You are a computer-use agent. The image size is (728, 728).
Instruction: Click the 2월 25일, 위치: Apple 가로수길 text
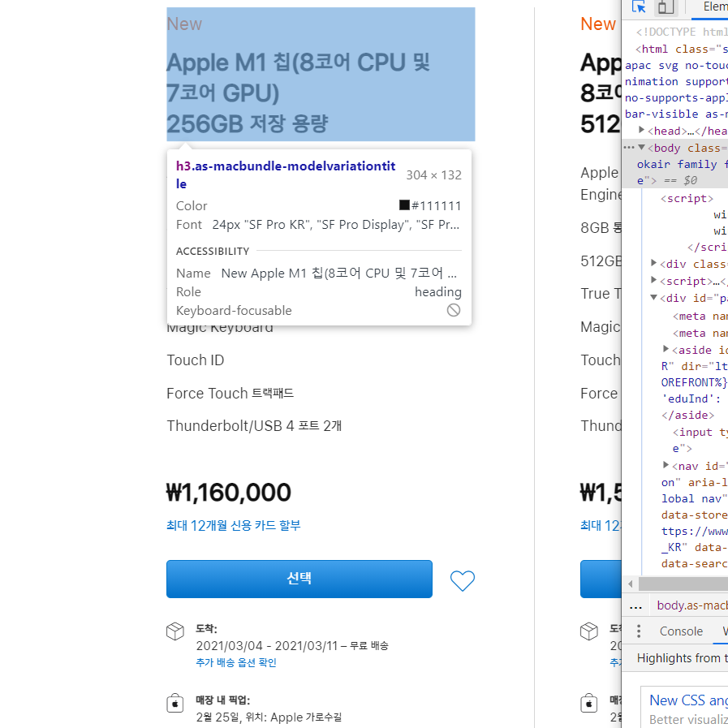[269, 717]
